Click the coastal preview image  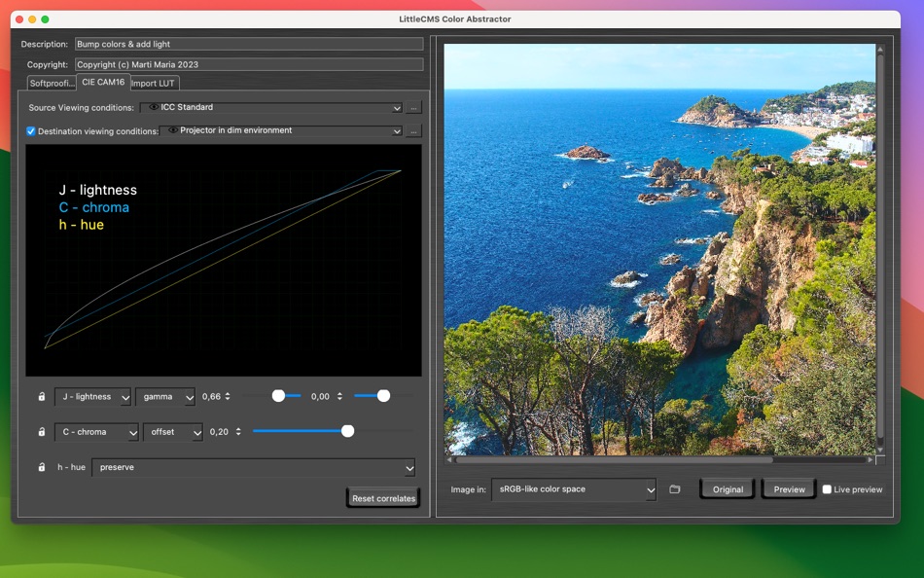pyautogui.click(x=659, y=249)
